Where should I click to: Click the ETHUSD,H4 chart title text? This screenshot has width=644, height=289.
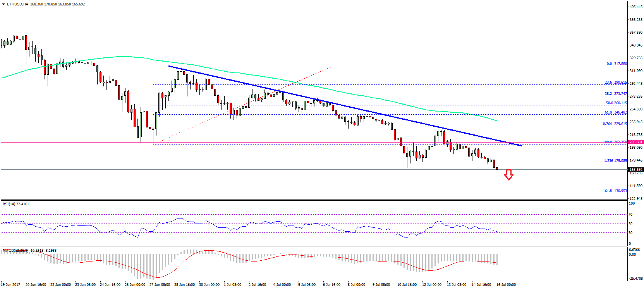[x=18, y=4]
